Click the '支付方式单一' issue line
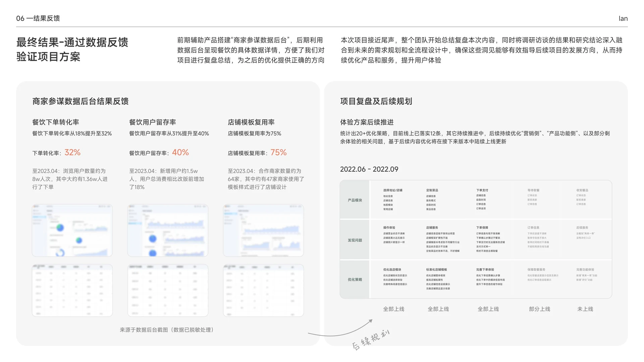 click(483, 246)
